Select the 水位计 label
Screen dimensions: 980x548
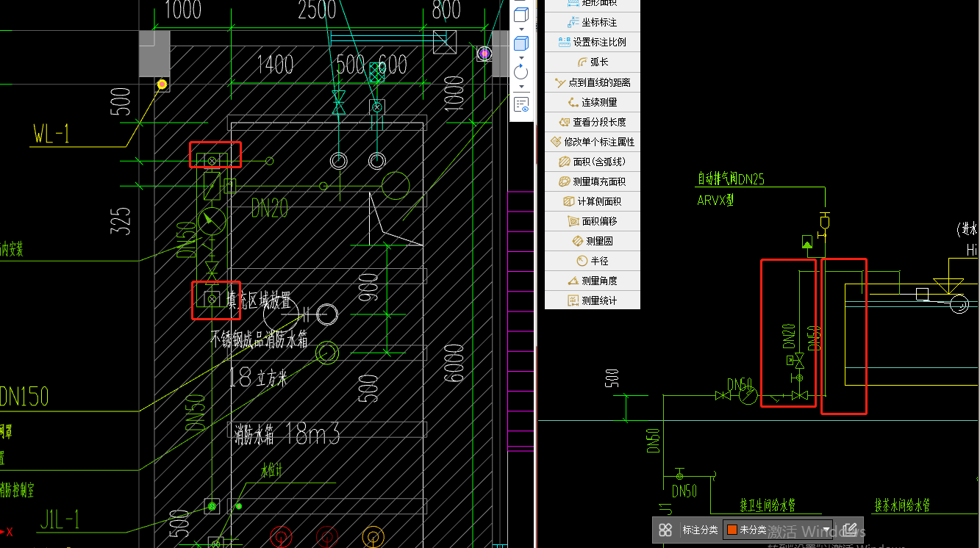point(272,471)
